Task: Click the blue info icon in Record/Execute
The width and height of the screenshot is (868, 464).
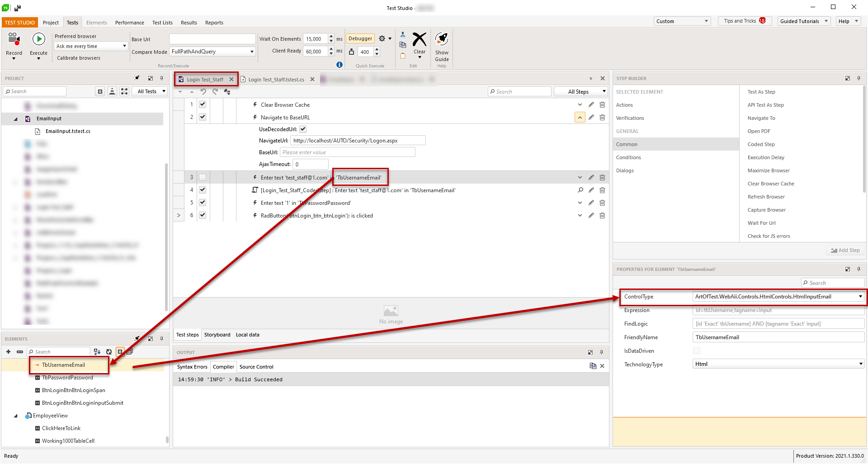Action: 340,65
